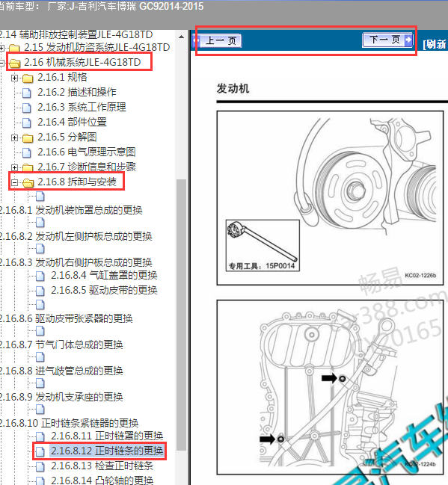The image size is (448, 485).
Task: Click document icon beside 2.16.8.13 检查正时链条
Action: point(40,466)
